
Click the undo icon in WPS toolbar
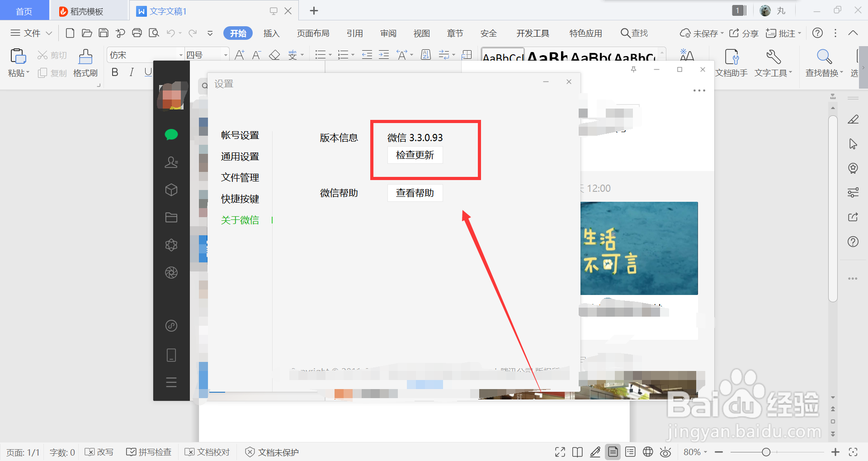170,33
